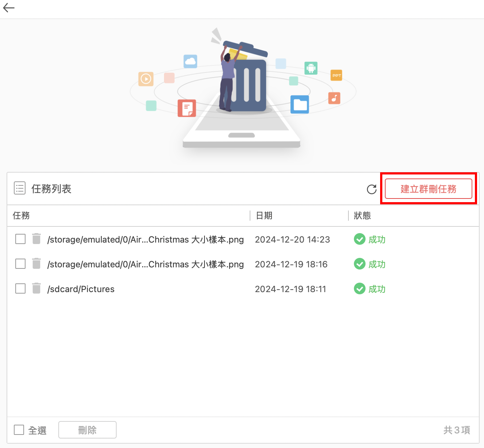The height and width of the screenshot is (448, 484).
Task: Click trash icon of the 2024-12-19 18:16 task
Action: (x=36, y=264)
